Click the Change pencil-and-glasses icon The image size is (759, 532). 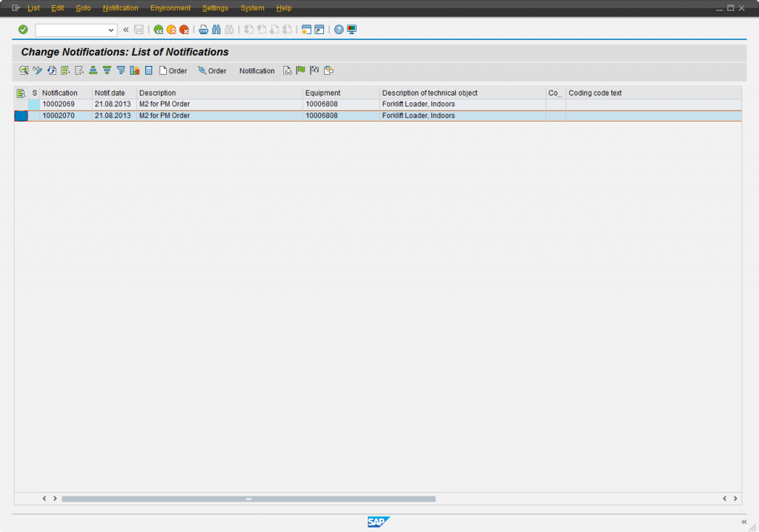[37, 70]
